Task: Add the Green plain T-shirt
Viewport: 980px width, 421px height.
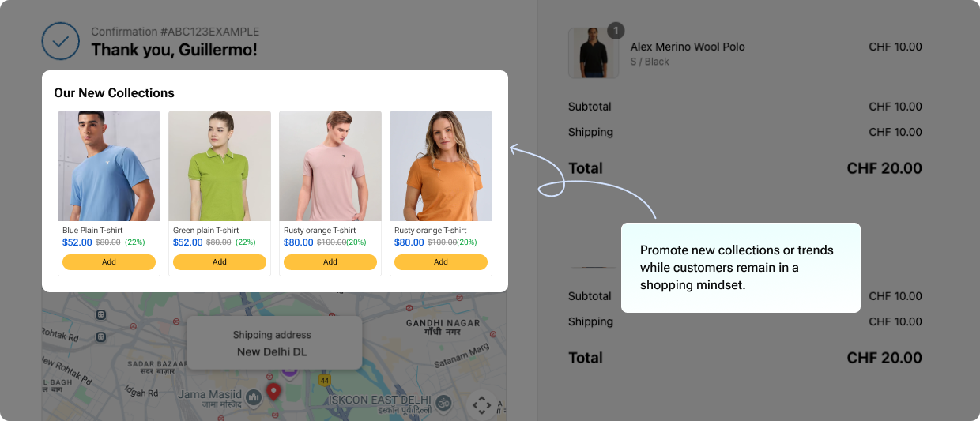Action: click(x=220, y=262)
